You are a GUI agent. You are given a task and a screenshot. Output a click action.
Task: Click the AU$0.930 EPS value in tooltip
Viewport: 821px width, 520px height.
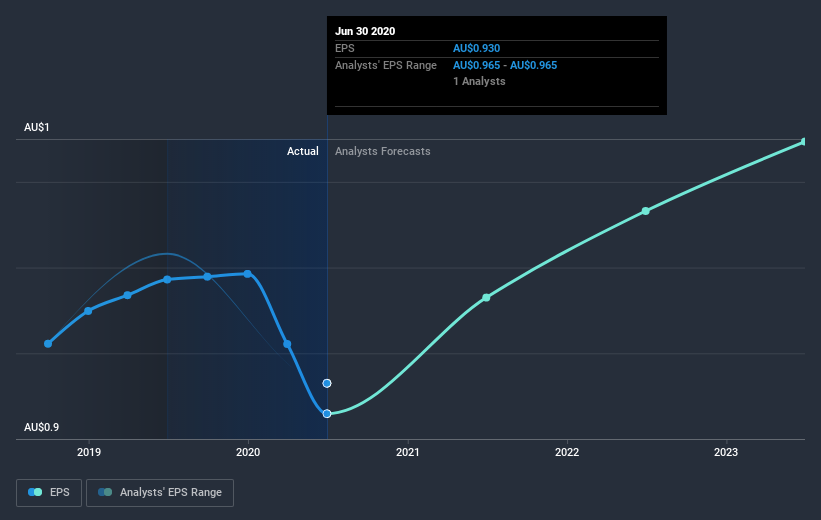click(x=476, y=48)
